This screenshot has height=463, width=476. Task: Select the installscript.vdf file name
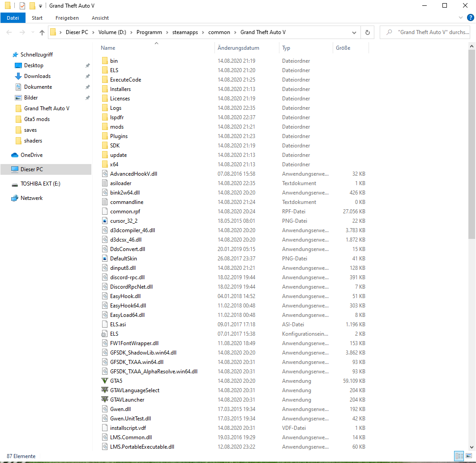(x=128, y=428)
